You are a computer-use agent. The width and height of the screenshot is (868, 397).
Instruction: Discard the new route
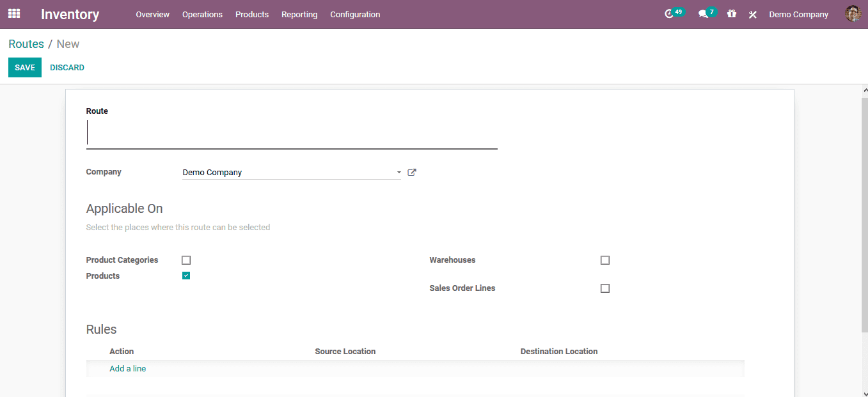pyautogui.click(x=67, y=68)
